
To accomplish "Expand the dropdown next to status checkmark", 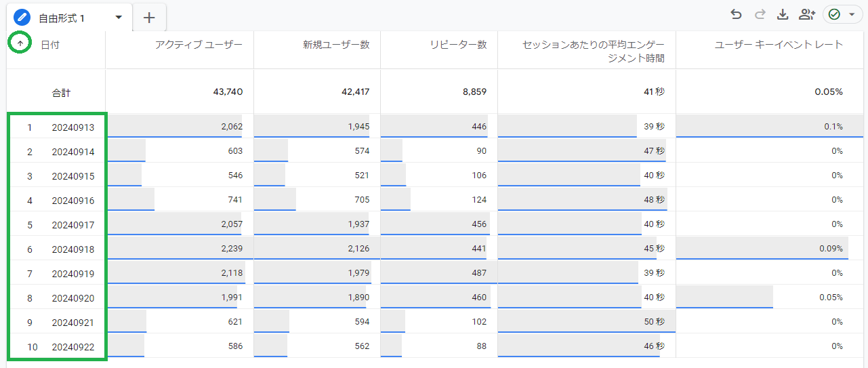I will coord(852,15).
